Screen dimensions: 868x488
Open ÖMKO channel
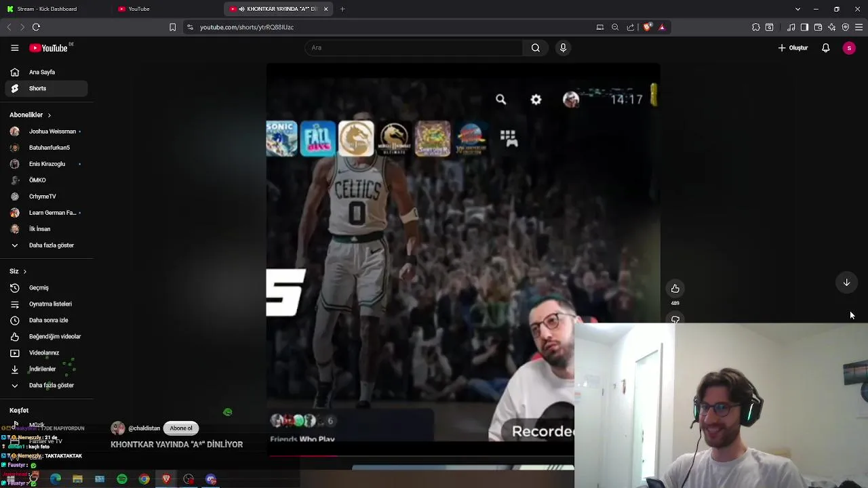coord(46,180)
